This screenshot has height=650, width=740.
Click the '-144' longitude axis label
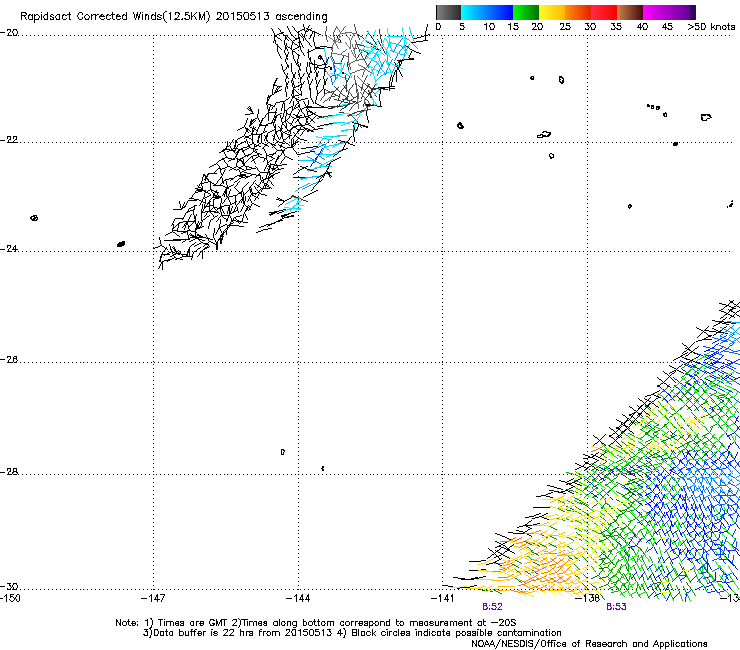pyautogui.click(x=298, y=599)
